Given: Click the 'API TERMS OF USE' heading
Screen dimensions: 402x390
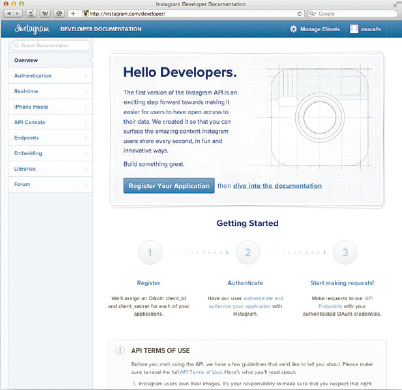Looking at the screenshot, I should click(160, 351).
